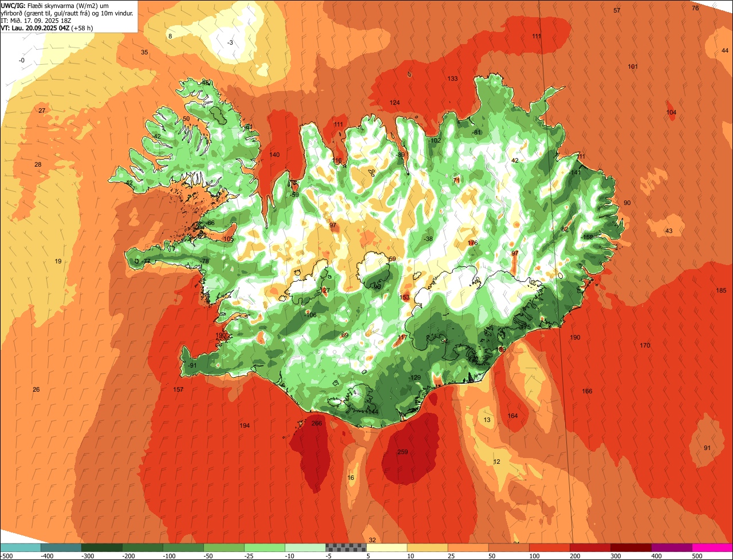Select the '27' value over the sea
Screen dimensions: 733x560
click(42, 111)
